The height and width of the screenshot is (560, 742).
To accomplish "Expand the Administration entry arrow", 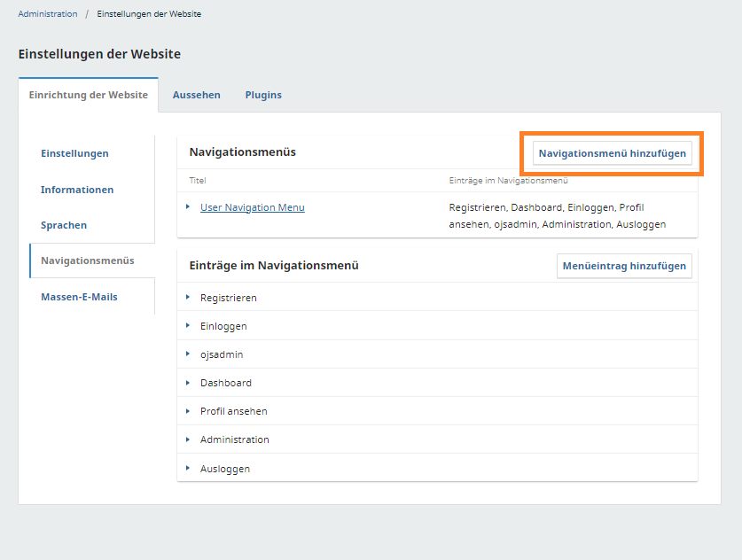I will [188, 439].
